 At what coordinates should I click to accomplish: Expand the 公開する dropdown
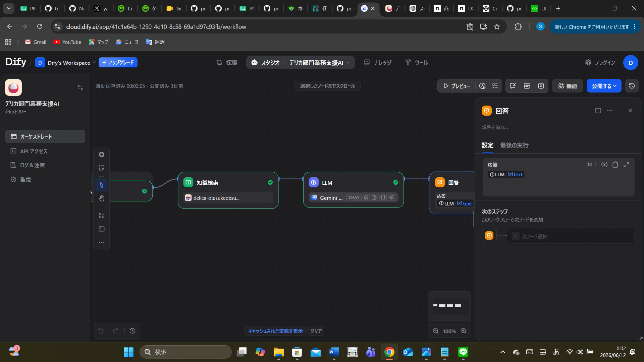click(604, 86)
